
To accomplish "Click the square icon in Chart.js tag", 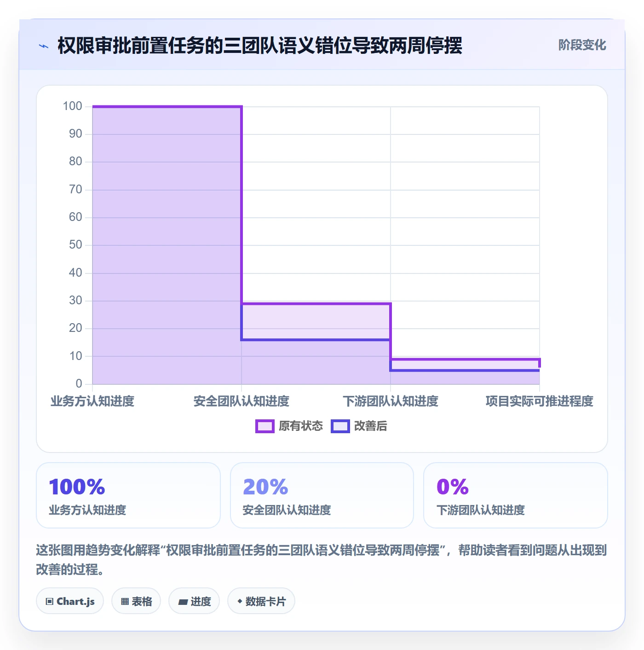I will (x=50, y=602).
